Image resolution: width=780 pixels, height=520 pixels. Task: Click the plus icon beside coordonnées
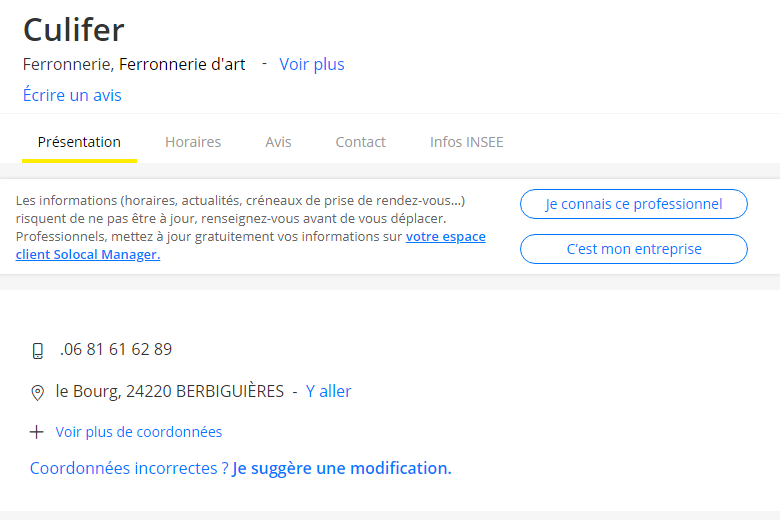[36, 432]
